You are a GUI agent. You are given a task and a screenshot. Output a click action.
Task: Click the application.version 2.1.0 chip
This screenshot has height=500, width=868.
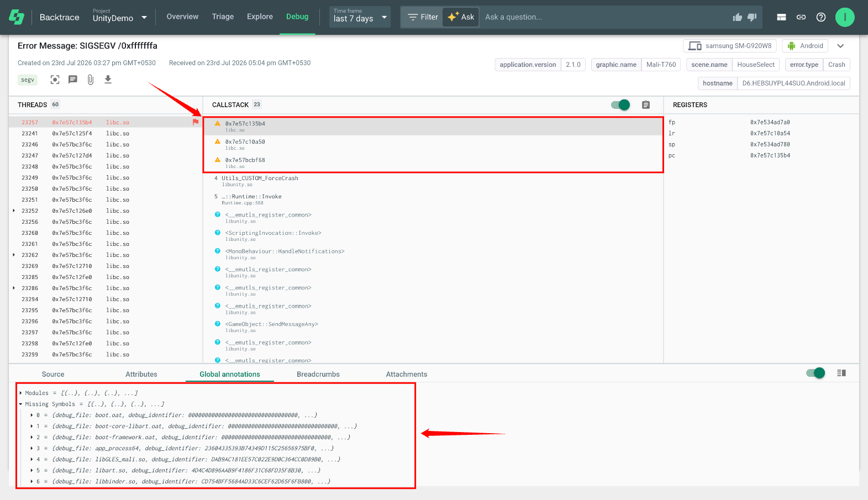pyautogui.click(x=540, y=65)
